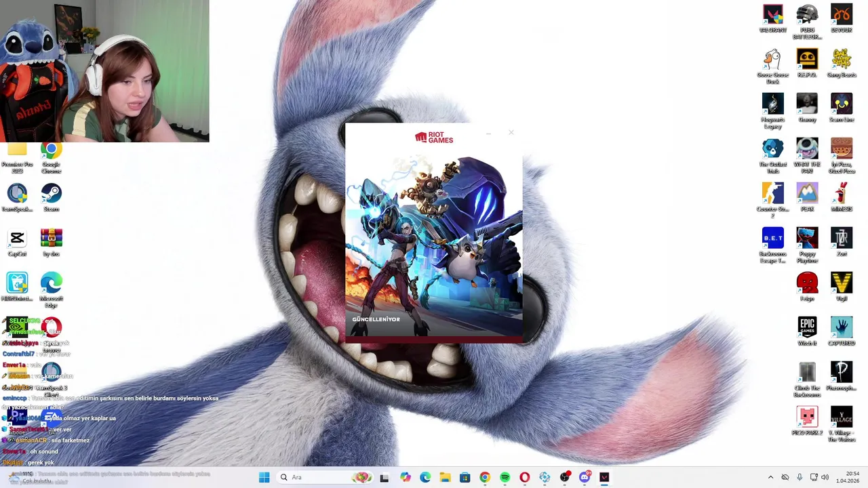Click the GÜNCELLENİYOR status text
This screenshot has height=488, width=868.
[376, 319]
